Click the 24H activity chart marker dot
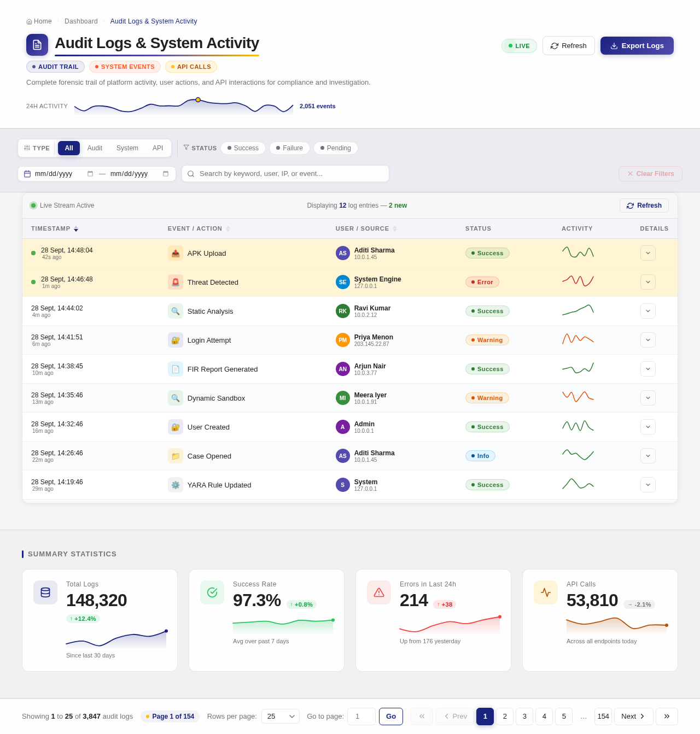700x734 pixels. pos(198,99)
